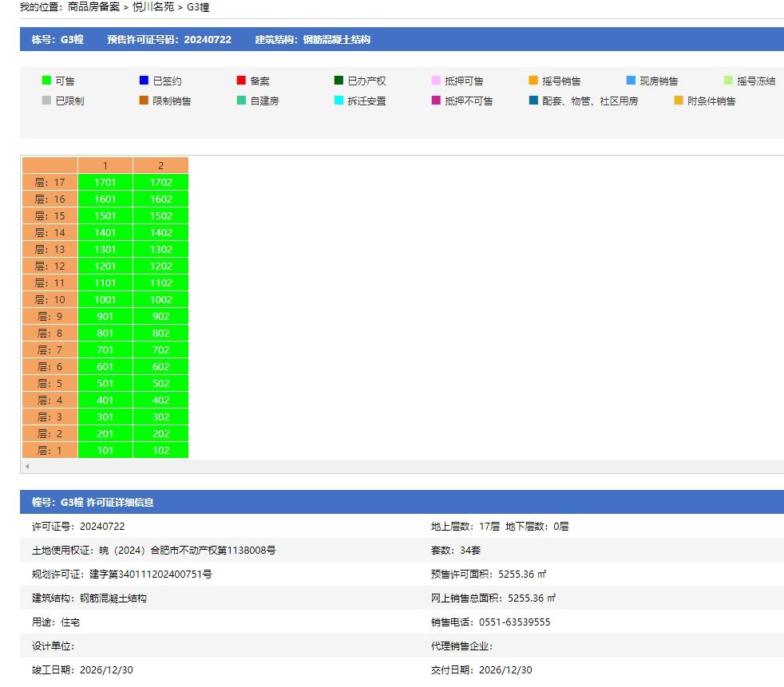This screenshot has height=687, width=784.
Task: Click the 许可证号: 20240722 text
Action: (x=78, y=526)
